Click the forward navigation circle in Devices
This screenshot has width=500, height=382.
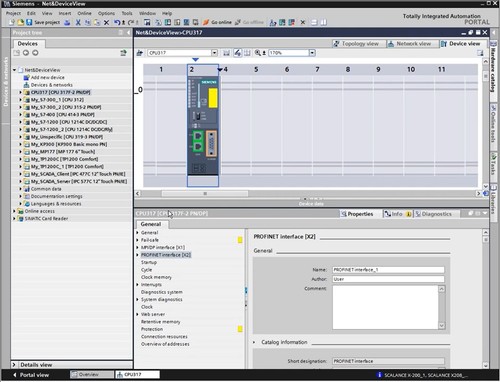35,53
